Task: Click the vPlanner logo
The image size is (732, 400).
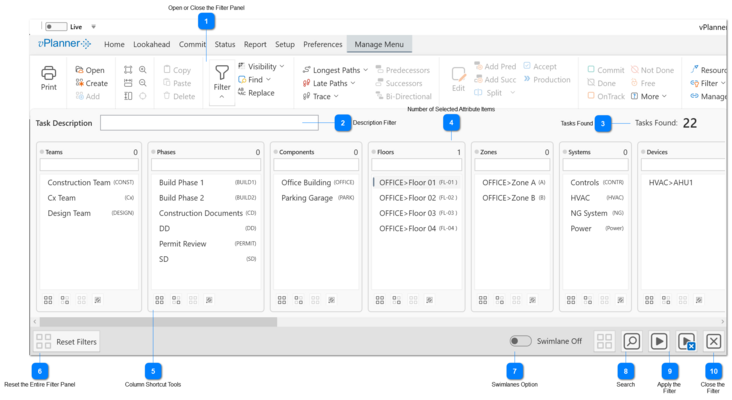Action: (64, 44)
